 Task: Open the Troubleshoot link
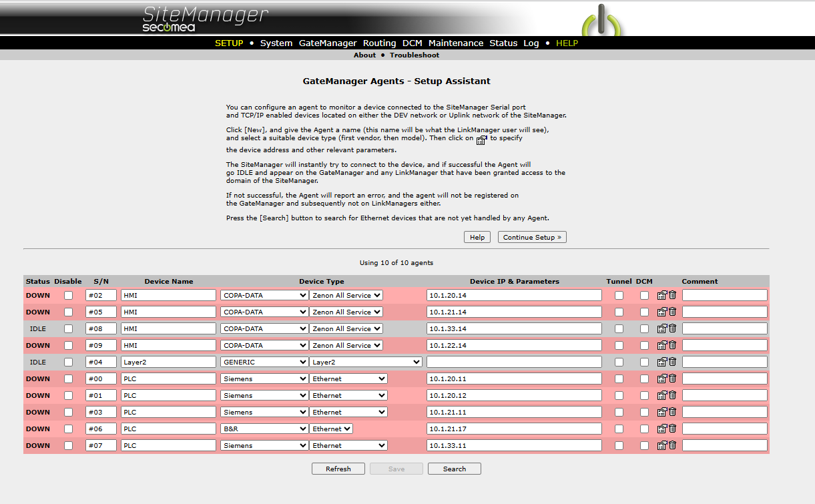(x=415, y=55)
